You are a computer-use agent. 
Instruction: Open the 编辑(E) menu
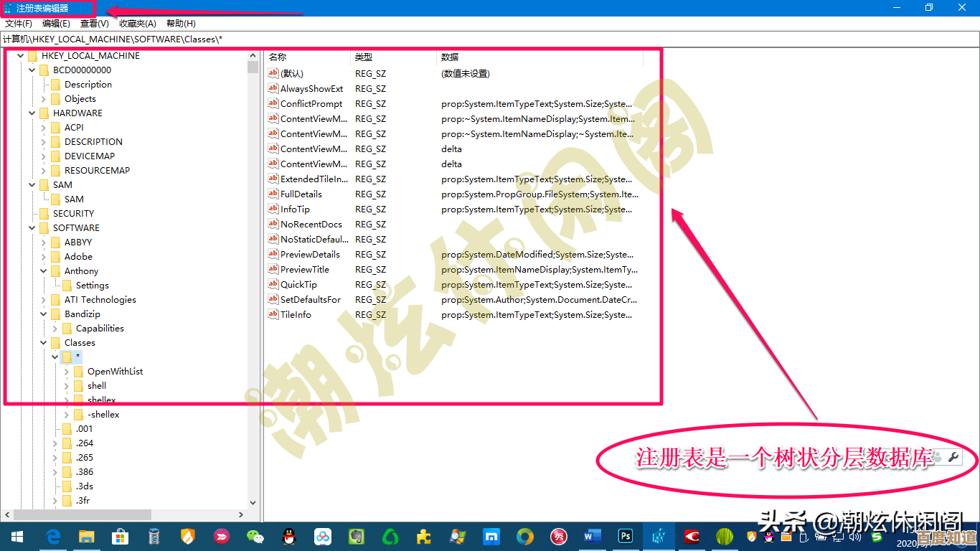(57, 23)
